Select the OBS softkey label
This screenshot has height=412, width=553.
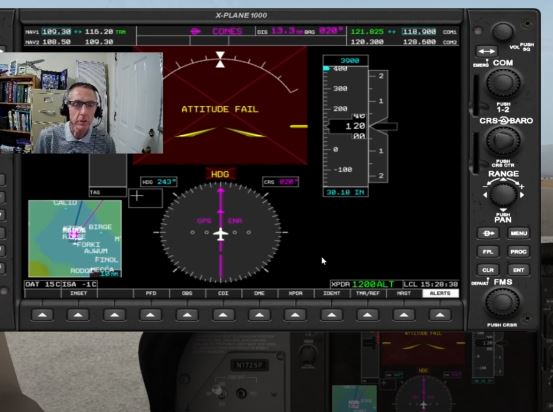coord(187,293)
